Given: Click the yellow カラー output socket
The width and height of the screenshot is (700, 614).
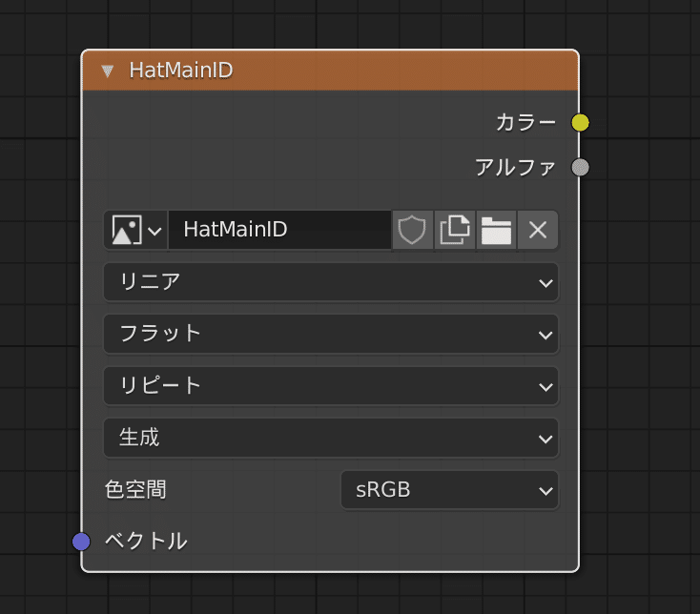Looking at the screenshot, I should 580,122.
